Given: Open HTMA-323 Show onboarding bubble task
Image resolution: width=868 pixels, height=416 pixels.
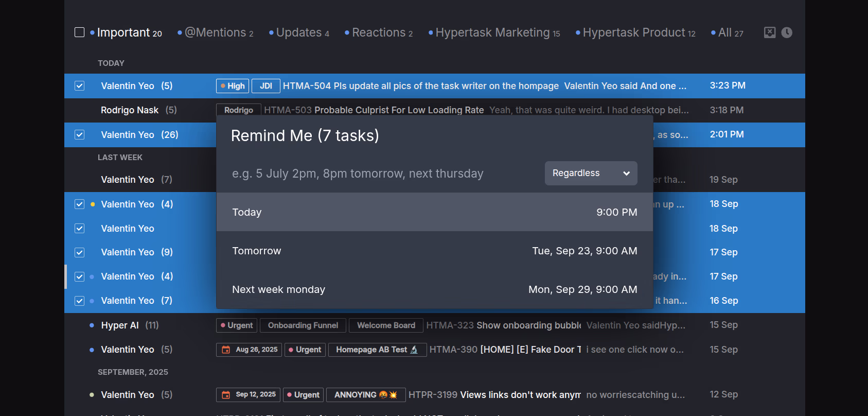Looking at the screenshot, I should tap(504, 325).
